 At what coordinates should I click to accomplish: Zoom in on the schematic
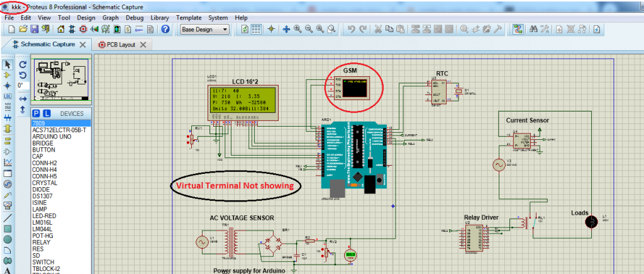pyautogui.click(x=297, y=29)
